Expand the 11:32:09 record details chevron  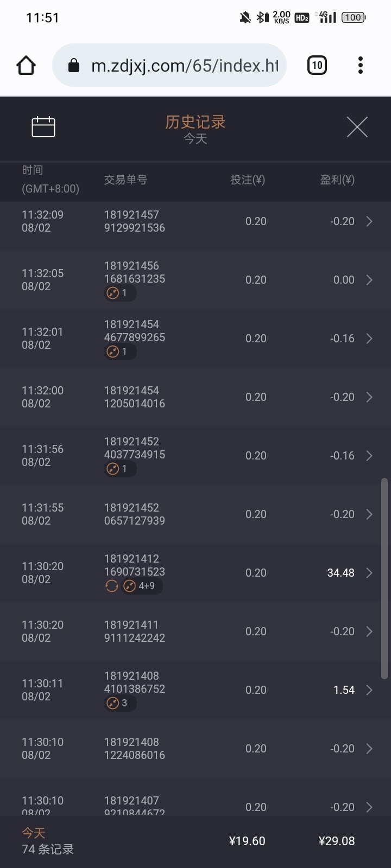(369, 221)
